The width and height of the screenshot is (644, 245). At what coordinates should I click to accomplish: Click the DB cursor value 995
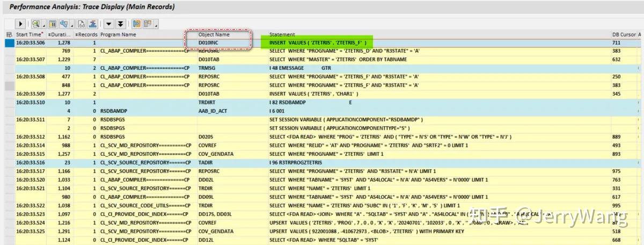(616, 205)
